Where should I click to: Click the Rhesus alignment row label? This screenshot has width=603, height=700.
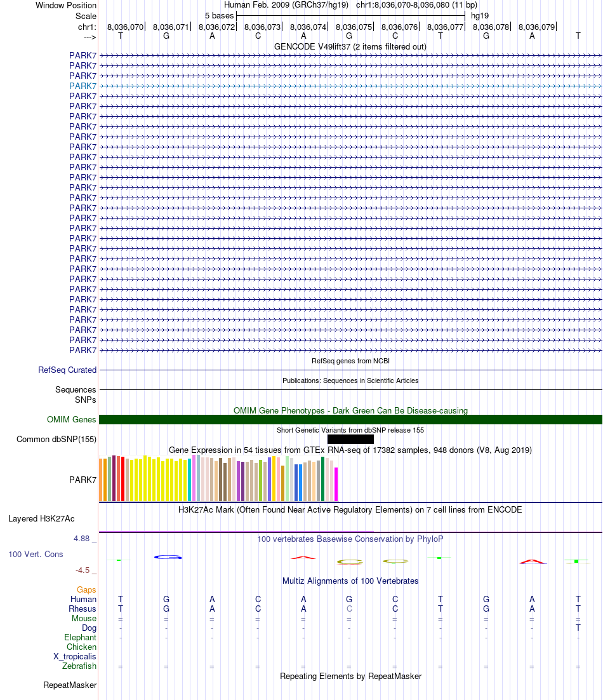(x=83, y=609)
